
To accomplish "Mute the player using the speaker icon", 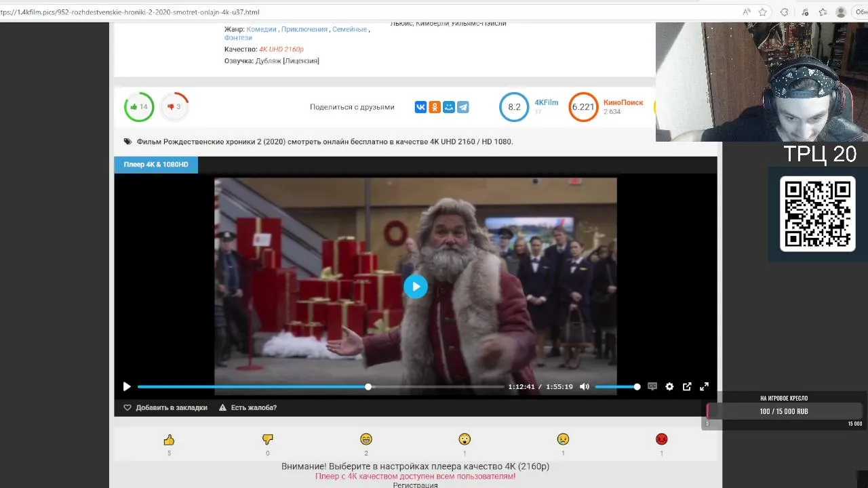I will click(584, 386).
